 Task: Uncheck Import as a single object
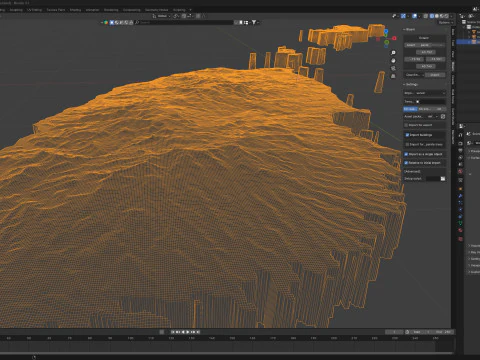(406, 154)
